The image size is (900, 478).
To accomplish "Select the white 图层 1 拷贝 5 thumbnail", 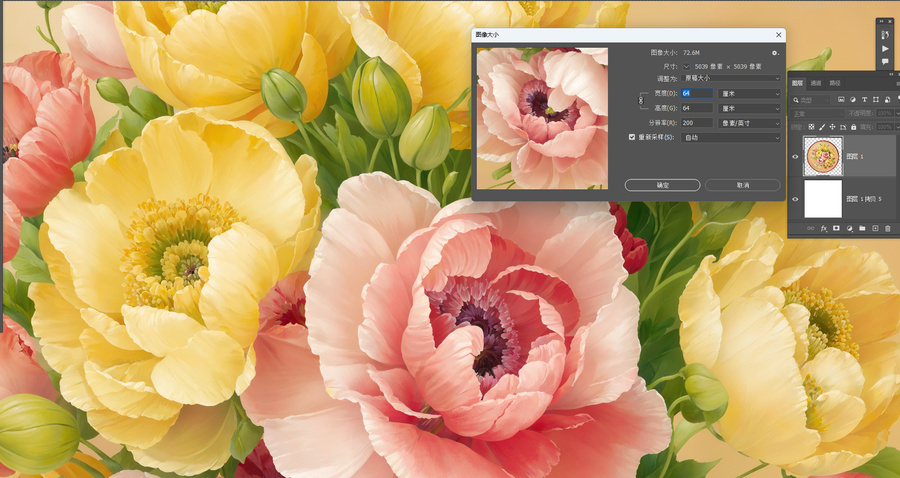I will (823, 199).
